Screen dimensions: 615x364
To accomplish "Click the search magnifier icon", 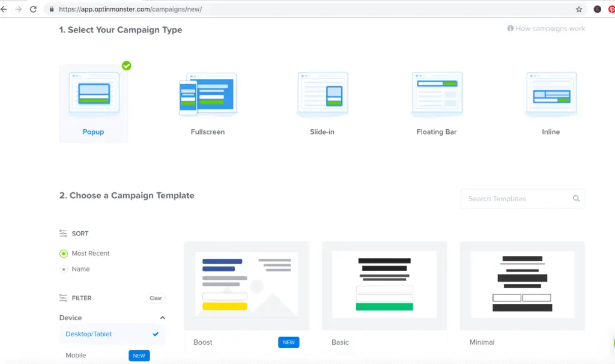I will pos(576,198).
